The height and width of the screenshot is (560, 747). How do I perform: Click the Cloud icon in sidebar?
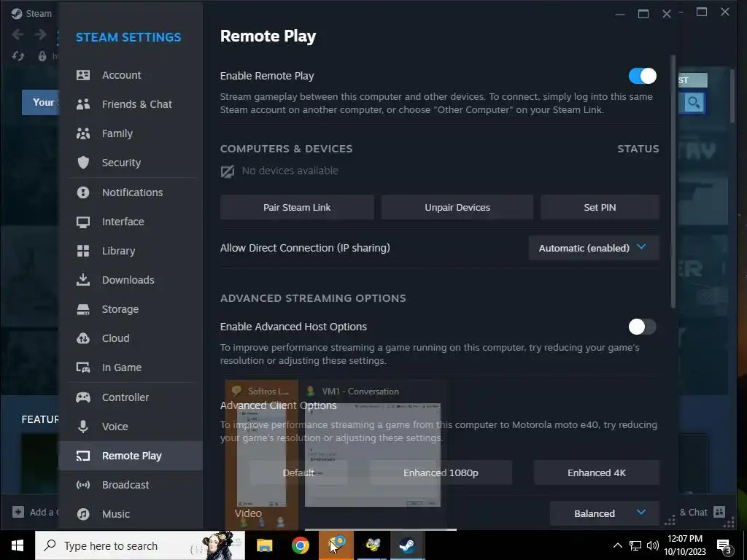tap(83, 338)
